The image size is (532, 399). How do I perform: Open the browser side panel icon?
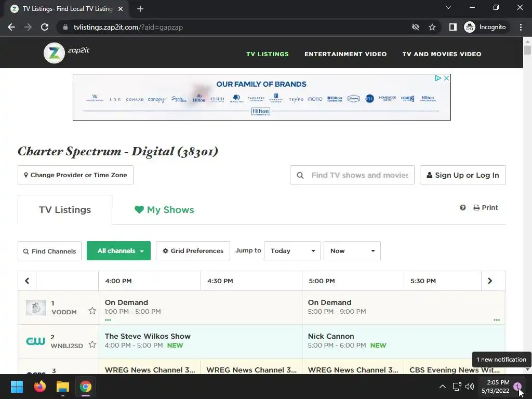[453, 27]
